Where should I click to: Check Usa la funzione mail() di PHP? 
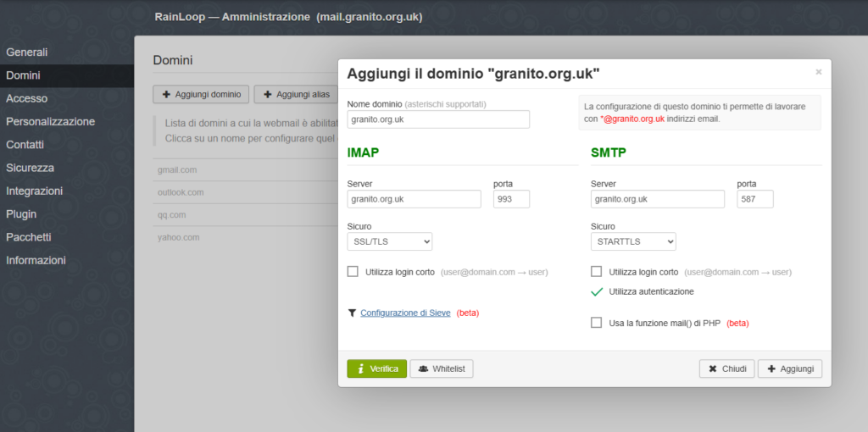pos(597,323)
